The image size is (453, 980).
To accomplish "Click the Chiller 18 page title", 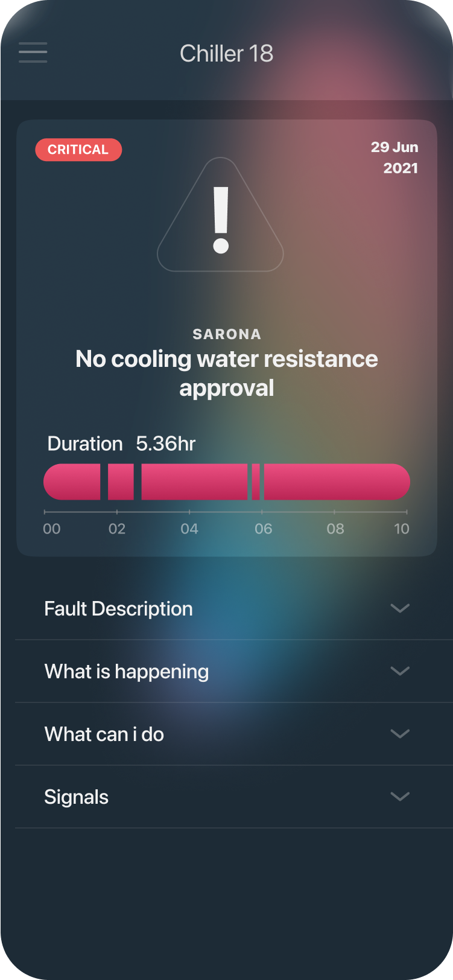I will coord(226,54).
